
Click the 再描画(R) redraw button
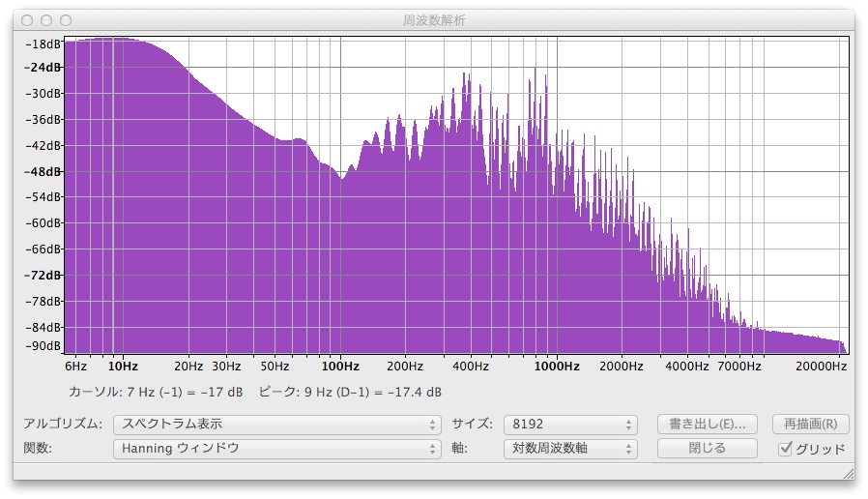[810, 425]
